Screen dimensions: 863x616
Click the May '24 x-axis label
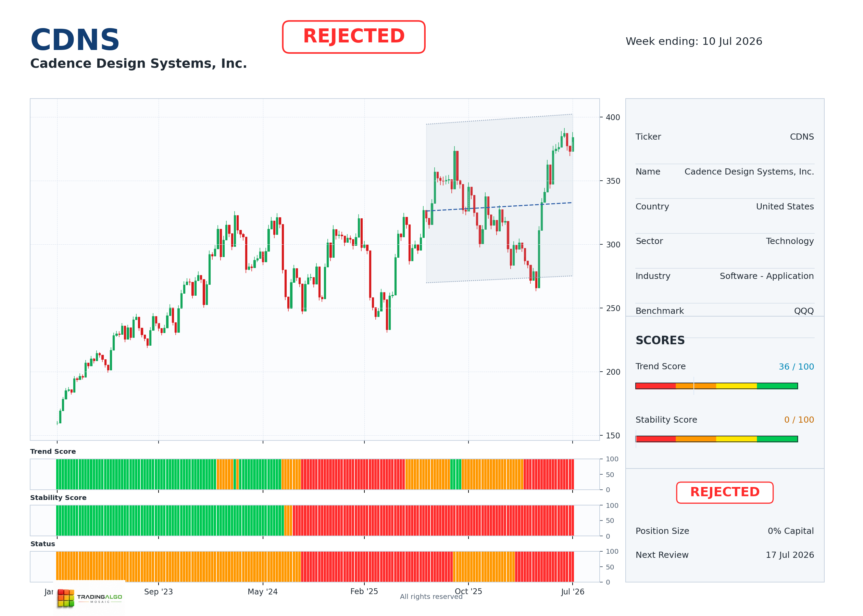(263, 592)
